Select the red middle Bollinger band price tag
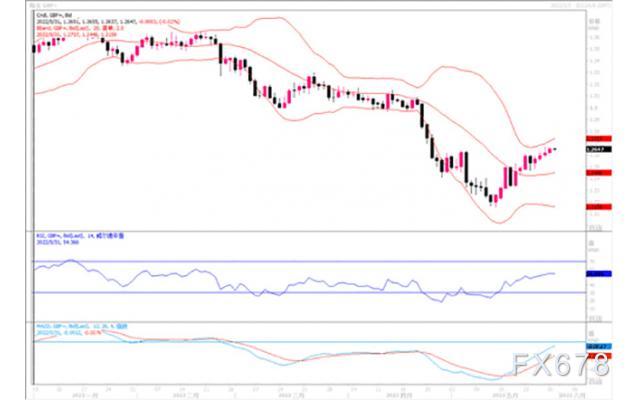 click(x=599, y=173)
